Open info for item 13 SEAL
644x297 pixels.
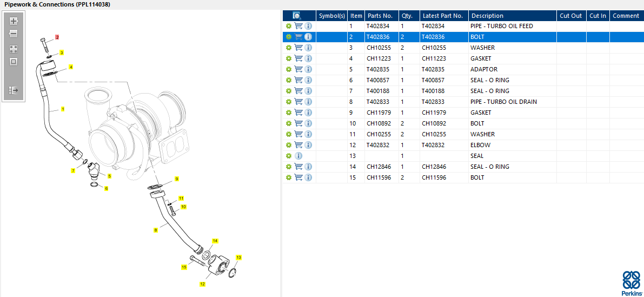point(298,156)
